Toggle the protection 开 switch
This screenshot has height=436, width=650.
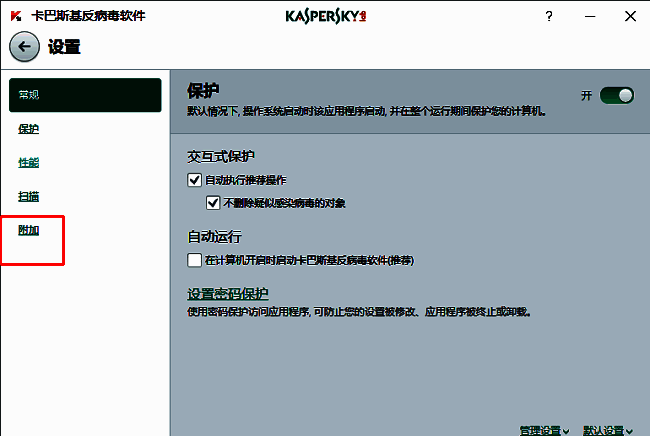(617, 96)
